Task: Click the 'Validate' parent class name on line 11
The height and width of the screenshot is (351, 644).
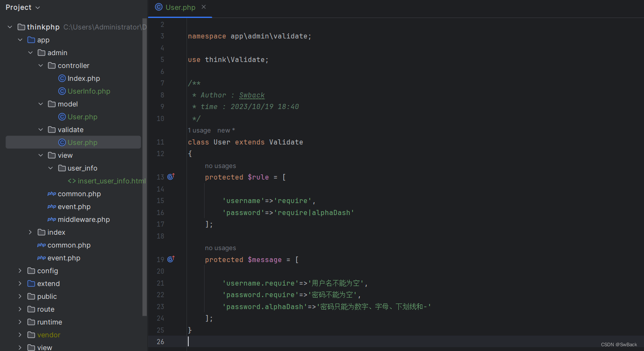Action: [x=286, y=142]
